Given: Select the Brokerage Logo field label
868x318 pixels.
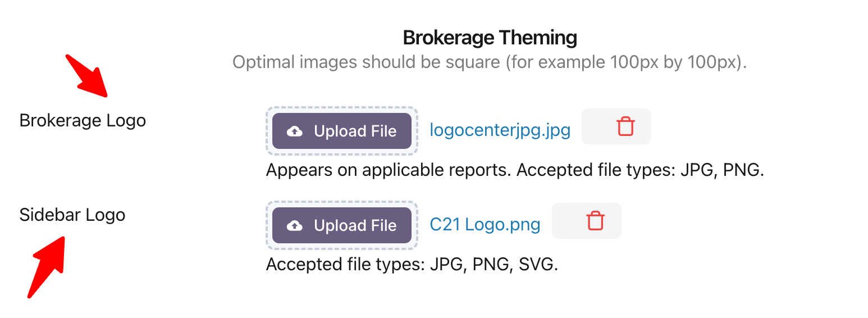Looking at the screenshot, I should point(83,120).
